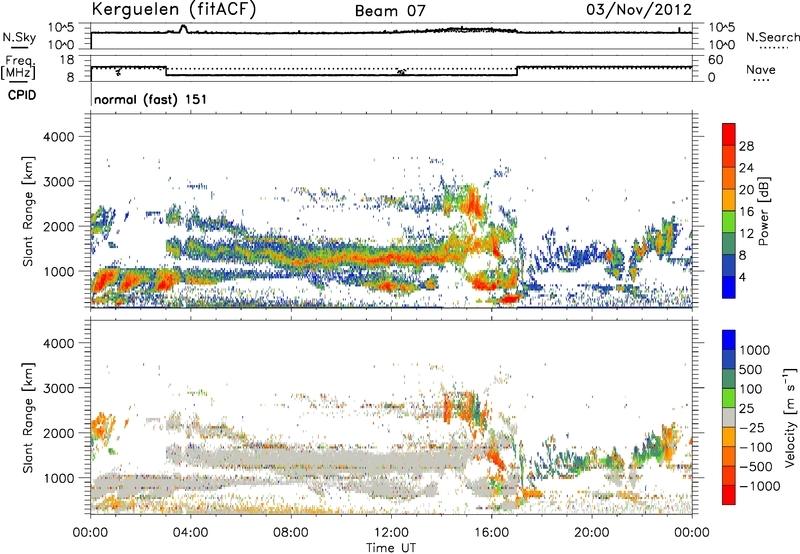Click the -1000 value on the velocity colorbar

pos(759,486)
